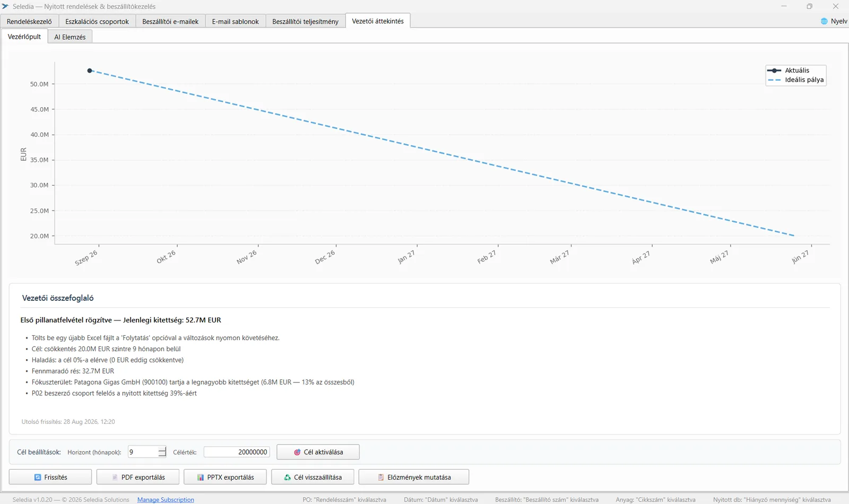Click the target icon on Cél aktiválása
This screenshot has height=504, width=849.
(x=297, y=453)
